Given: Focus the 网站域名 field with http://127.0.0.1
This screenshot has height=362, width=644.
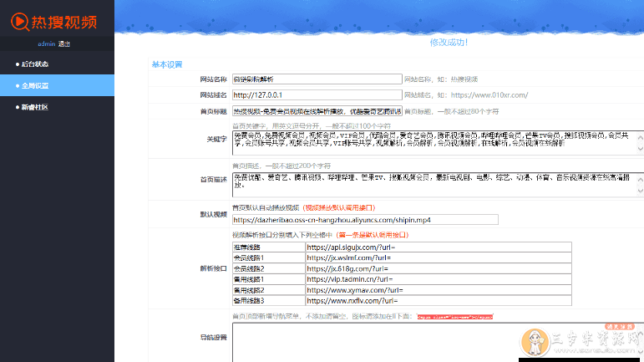Looking at the screenshot, I should coord(317,94).
